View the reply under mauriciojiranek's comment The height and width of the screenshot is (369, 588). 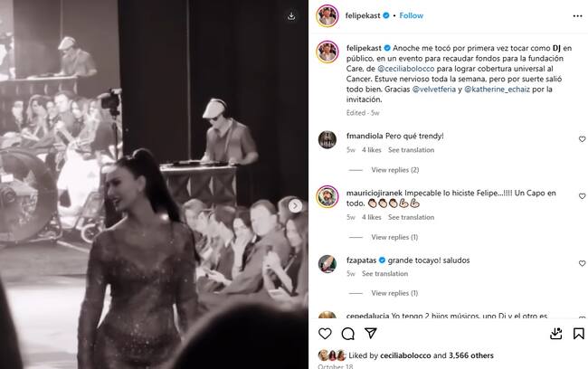394,237
